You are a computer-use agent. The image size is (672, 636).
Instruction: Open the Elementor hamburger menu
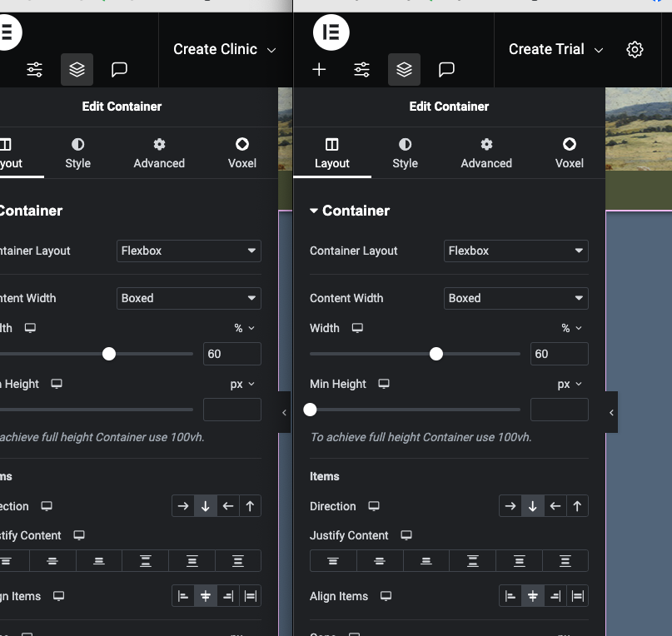coord(331,32)
